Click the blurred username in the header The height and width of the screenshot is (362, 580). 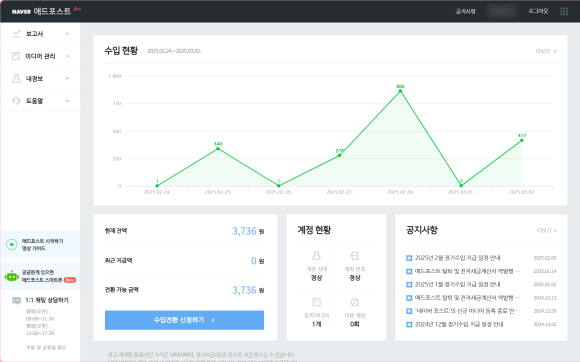pos(502,11)
